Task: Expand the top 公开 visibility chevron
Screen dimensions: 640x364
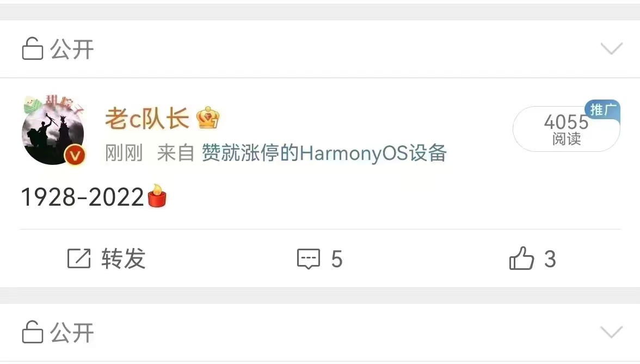Action: (612, 48)
